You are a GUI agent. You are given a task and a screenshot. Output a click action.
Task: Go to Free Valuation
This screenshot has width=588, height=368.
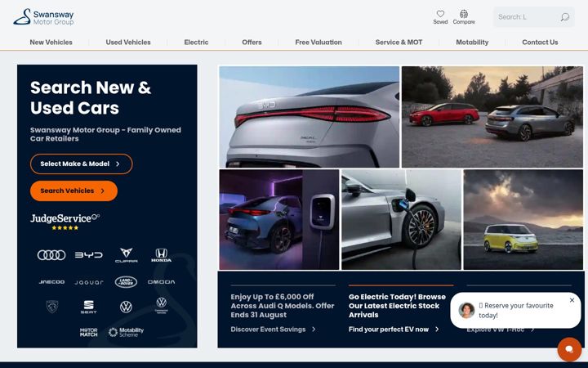(x=318, y=43)
